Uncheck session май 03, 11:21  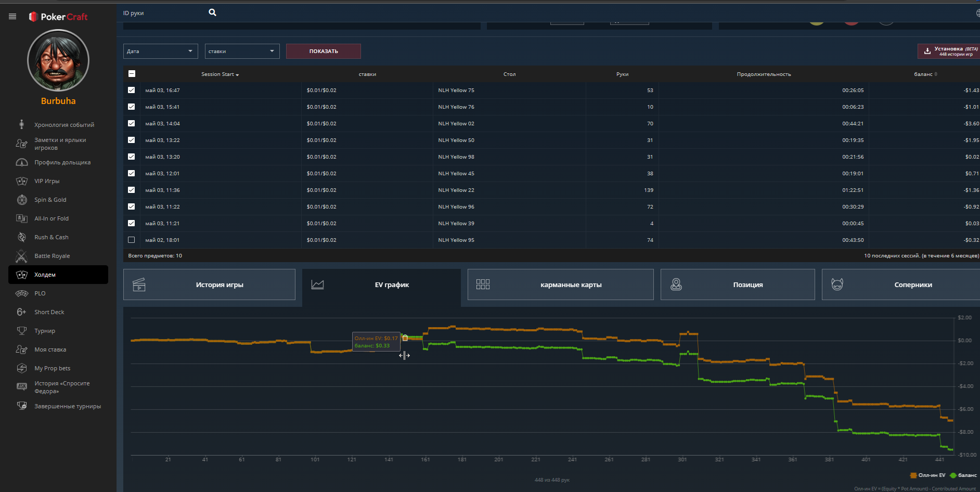click(x=132, y=223)
